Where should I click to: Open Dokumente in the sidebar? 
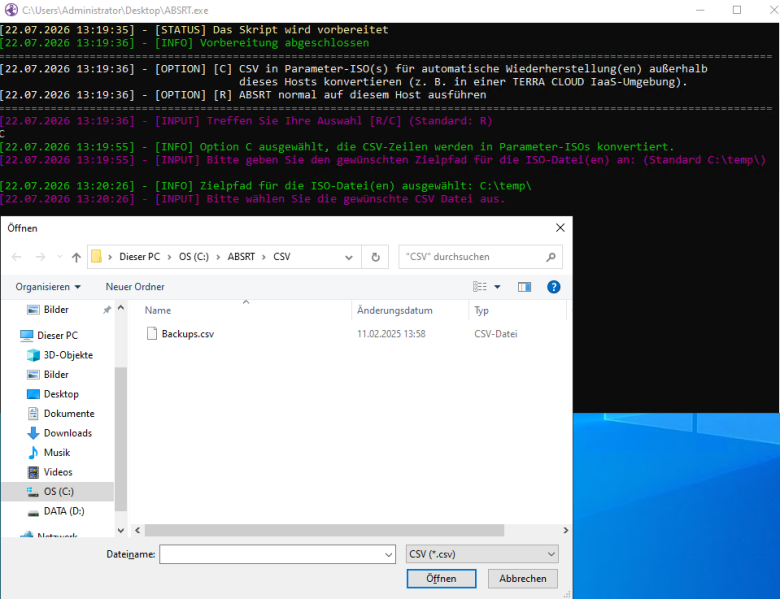[x=69, y=413]
